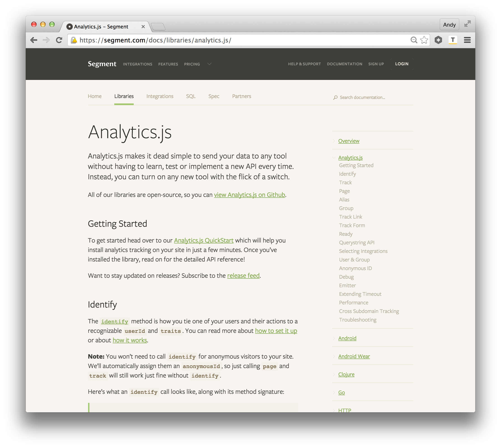The width and height of the screenshot is (501, 448).
Task: Open the view Analytics.js on Github link
Action: pos(249,195)
